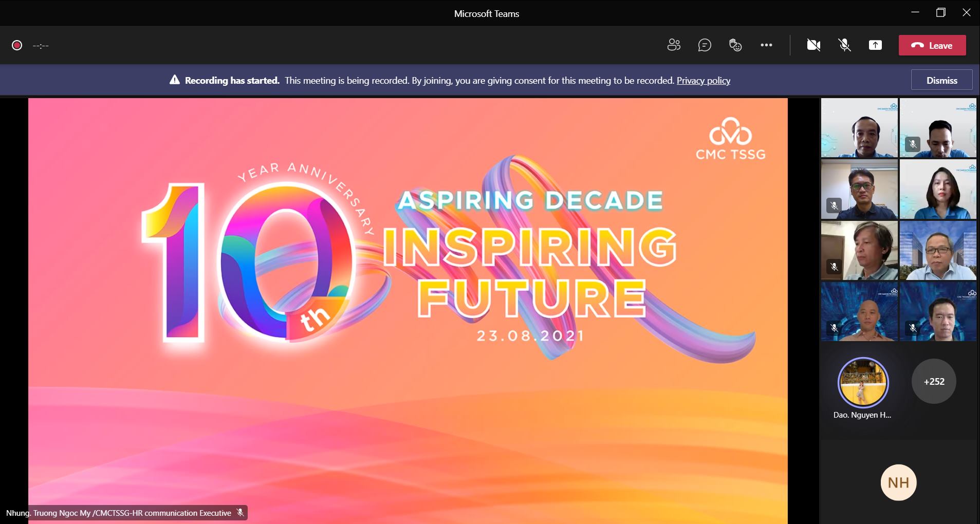Image resolution: width=980 pixels, height=524 pixels.
Task: Select Dao. Nguyen H... participant avatar
Action: point(863,382)
